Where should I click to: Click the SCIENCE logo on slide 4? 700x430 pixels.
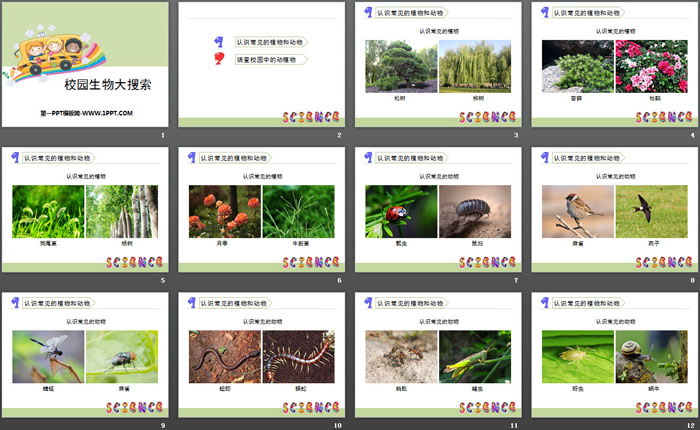[x=664, y=117]
